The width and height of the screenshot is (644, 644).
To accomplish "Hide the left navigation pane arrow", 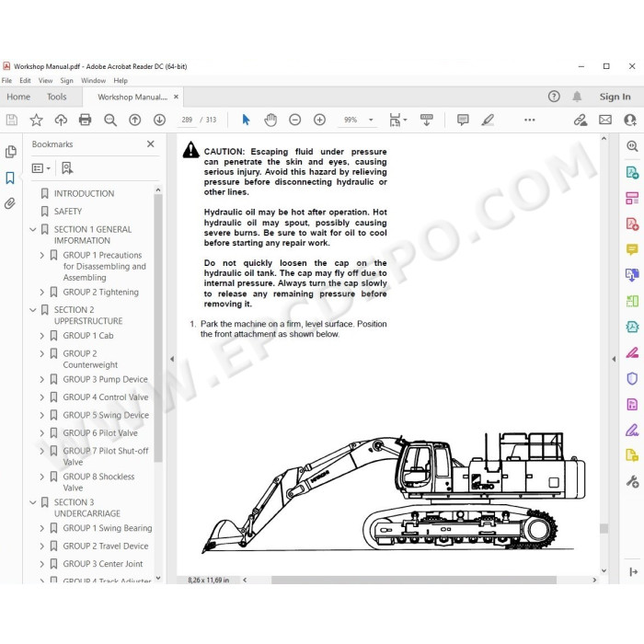I will pyautogui.click(x=172, y=359).
